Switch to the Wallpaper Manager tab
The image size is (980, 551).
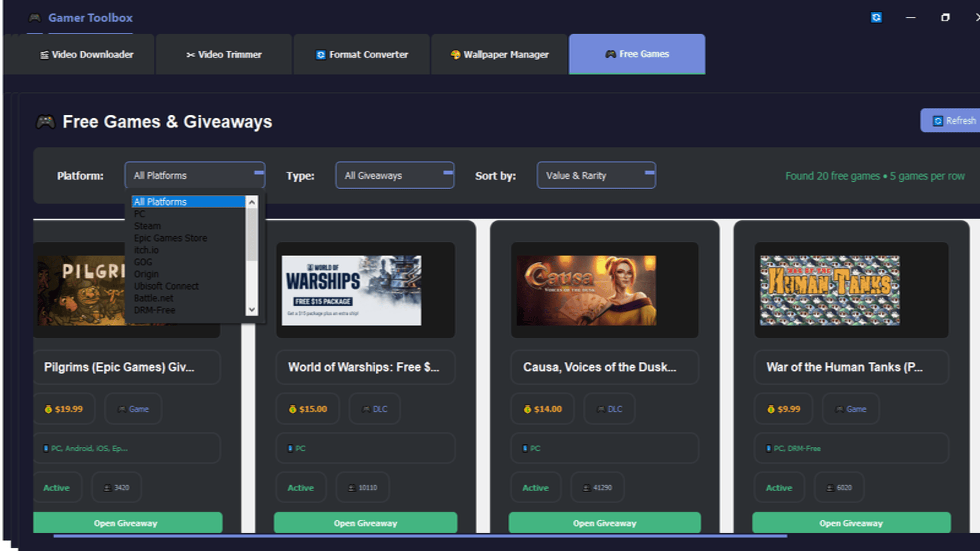(499, 55)
